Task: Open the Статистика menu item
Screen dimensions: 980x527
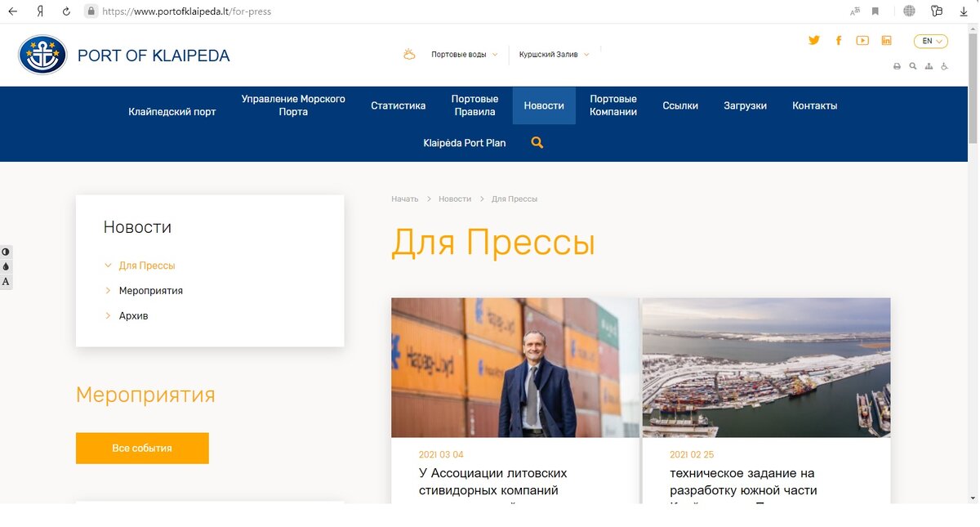Action: point(398,105)
